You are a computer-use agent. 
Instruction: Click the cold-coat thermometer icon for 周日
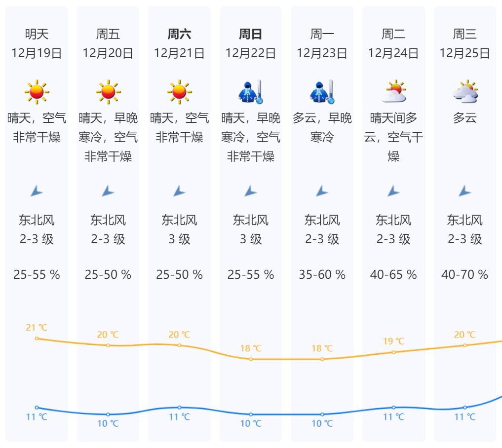click(x=251, y=92)
